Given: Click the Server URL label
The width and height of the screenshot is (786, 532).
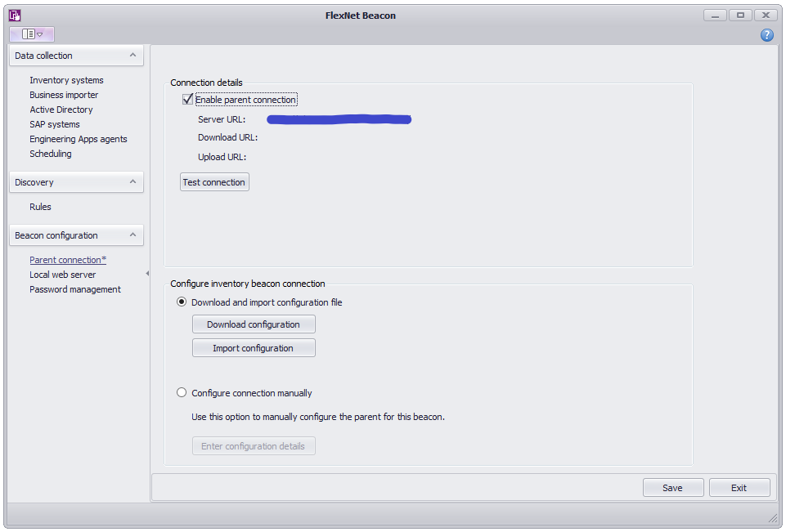Looking at the screenshot, I should click(x=222, y=119).
